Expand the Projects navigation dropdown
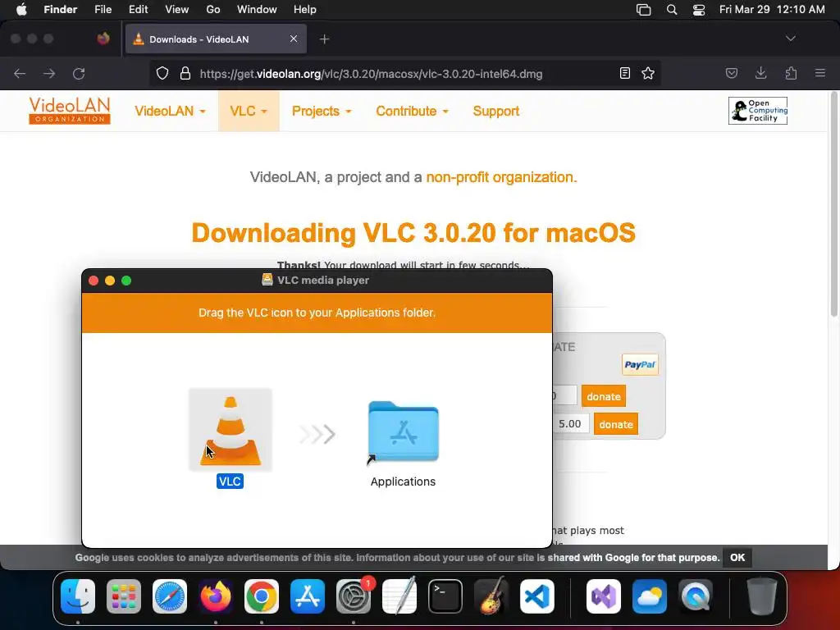 (322, 111)
